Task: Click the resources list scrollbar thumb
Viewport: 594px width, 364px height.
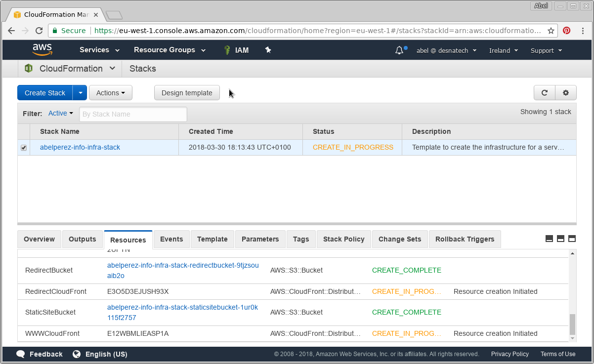Action: coord(573,324)
